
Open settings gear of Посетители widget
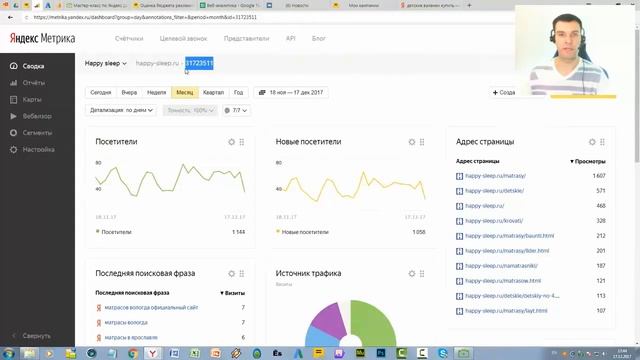pyautogui.click(x=231, y=142)
